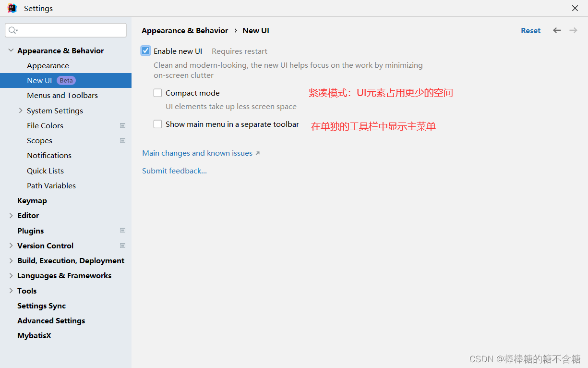Uncheck the Enable new UI checkbox

click(146, 50)
